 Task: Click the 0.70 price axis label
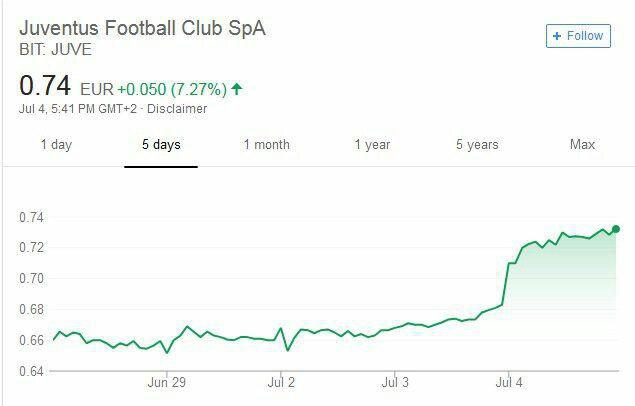[x=31, y=277]
